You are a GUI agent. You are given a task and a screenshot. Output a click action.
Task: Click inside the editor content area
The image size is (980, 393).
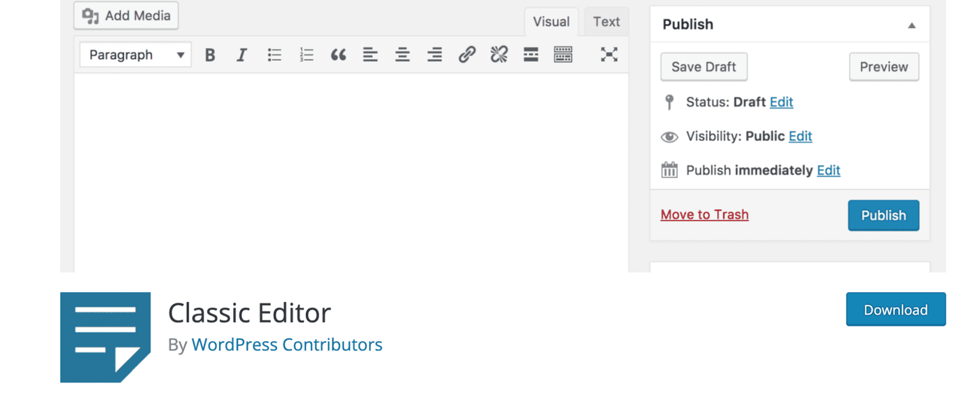[351, 172]
